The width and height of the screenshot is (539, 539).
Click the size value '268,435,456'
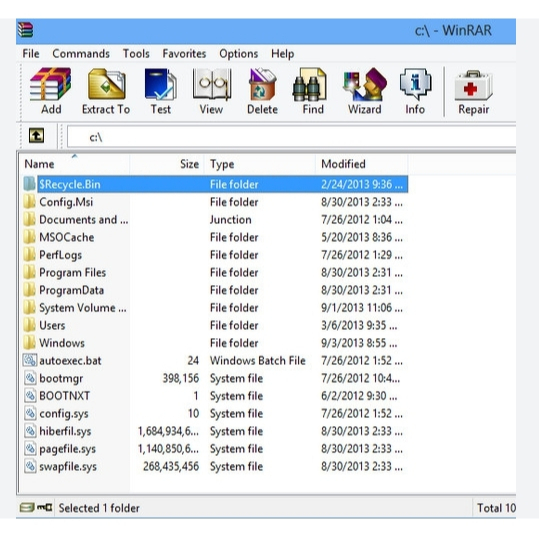pos(171,466)
